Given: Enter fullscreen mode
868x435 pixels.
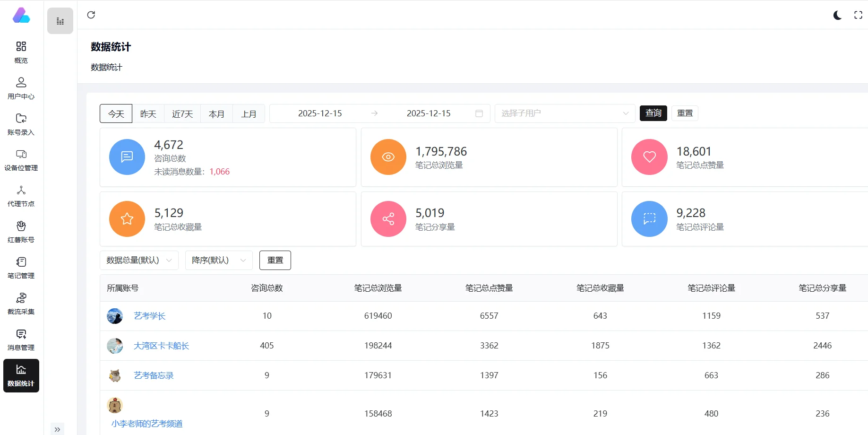Looking at the screenshot, I should 858,15.
